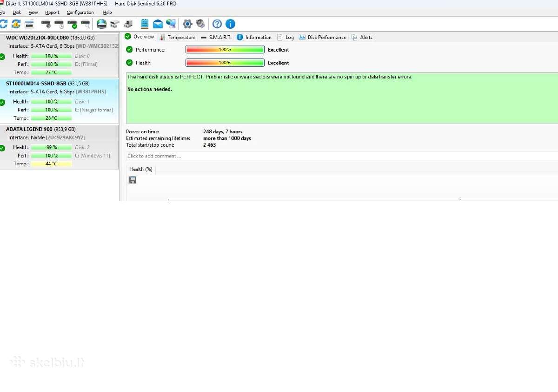
Task: Click the 100% Performance bar in Overview
Action: (225, 50)
